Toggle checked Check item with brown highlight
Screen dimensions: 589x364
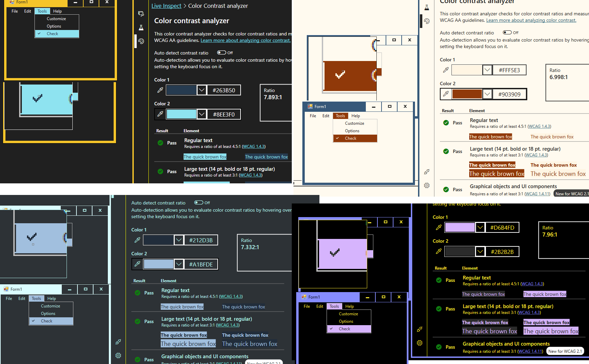coord(355,138)
